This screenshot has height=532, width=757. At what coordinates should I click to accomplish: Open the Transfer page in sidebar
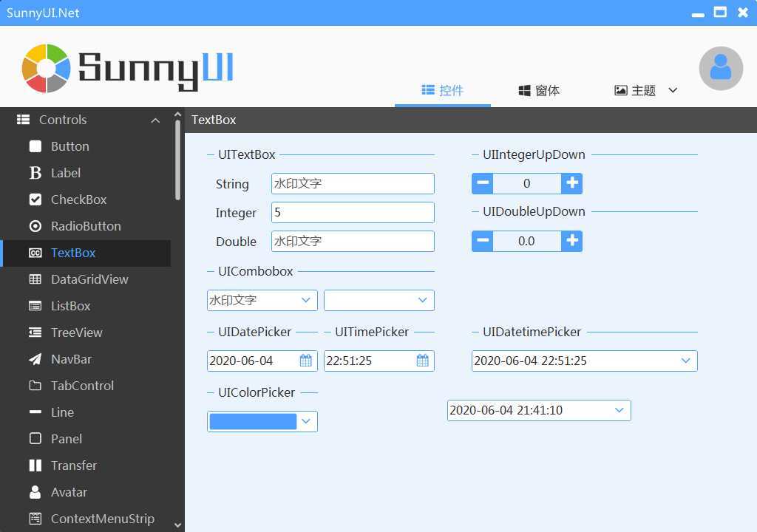(86, 465)
